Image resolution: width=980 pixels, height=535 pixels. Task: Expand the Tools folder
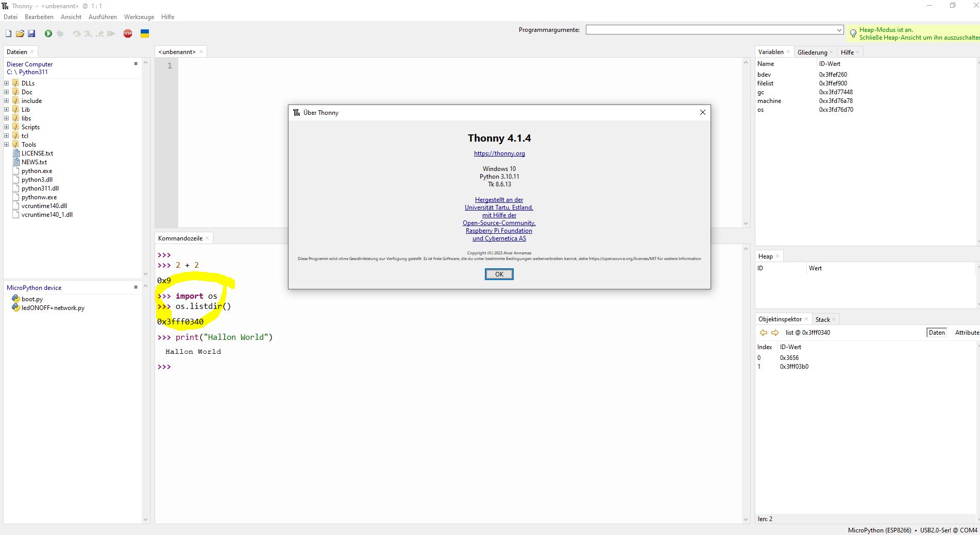pyautogui.click(x=7, y=144)
